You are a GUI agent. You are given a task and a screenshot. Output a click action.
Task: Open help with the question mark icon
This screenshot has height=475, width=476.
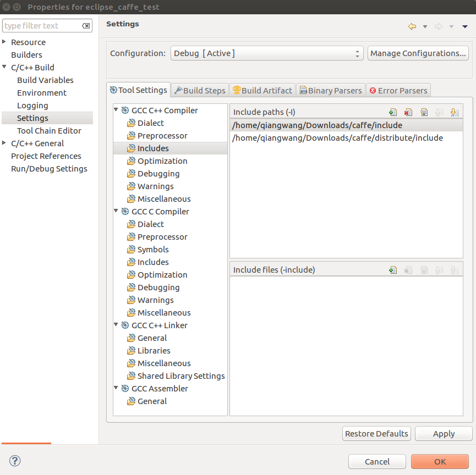15,461
